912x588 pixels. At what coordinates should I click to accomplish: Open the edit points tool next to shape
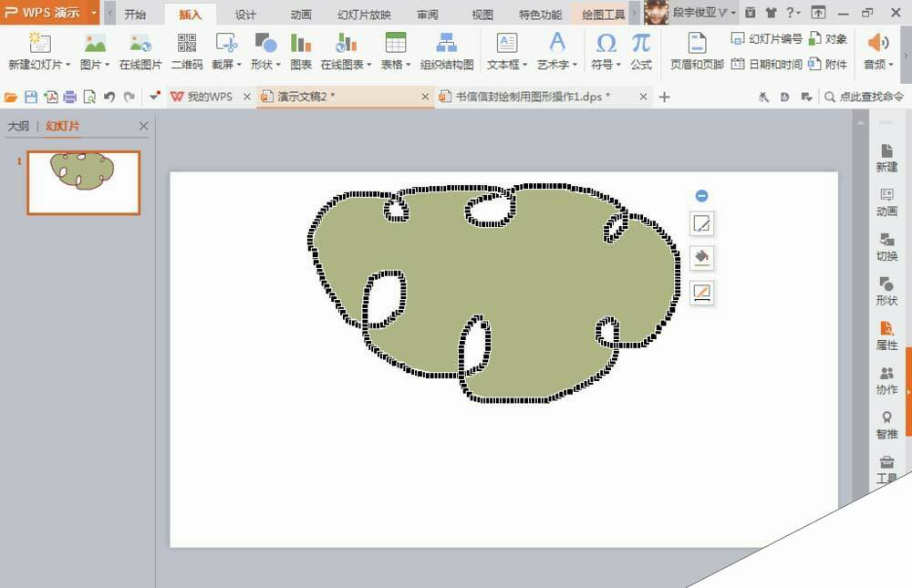(701, 223)
